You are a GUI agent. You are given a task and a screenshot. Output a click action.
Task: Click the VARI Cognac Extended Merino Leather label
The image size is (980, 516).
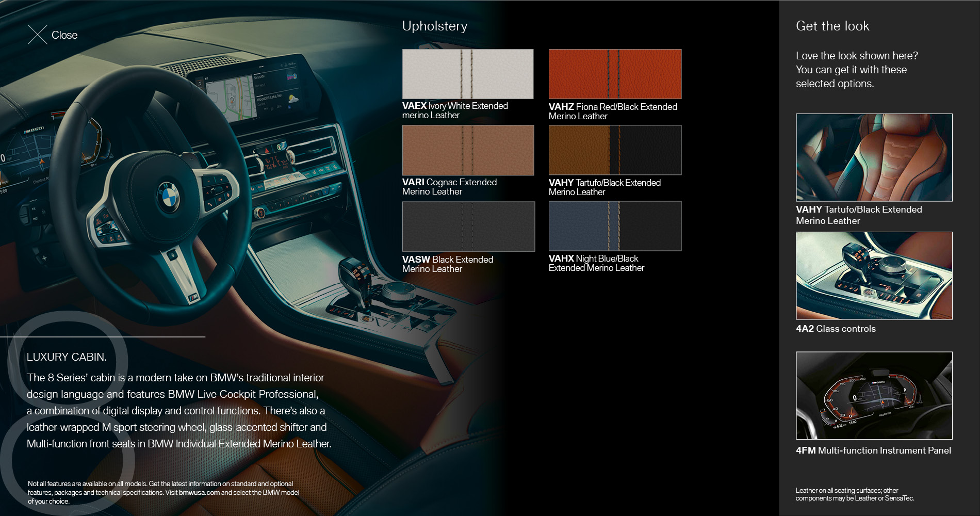coord(449,187)
